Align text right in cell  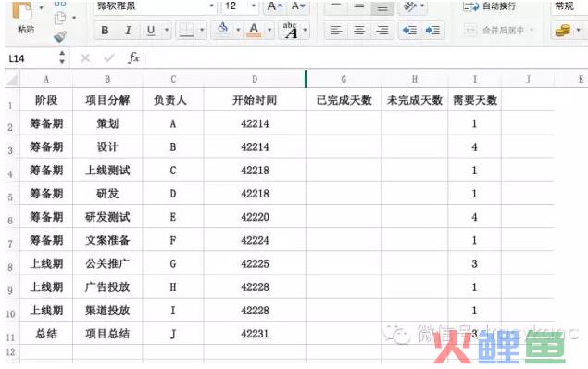pos(382,30)
